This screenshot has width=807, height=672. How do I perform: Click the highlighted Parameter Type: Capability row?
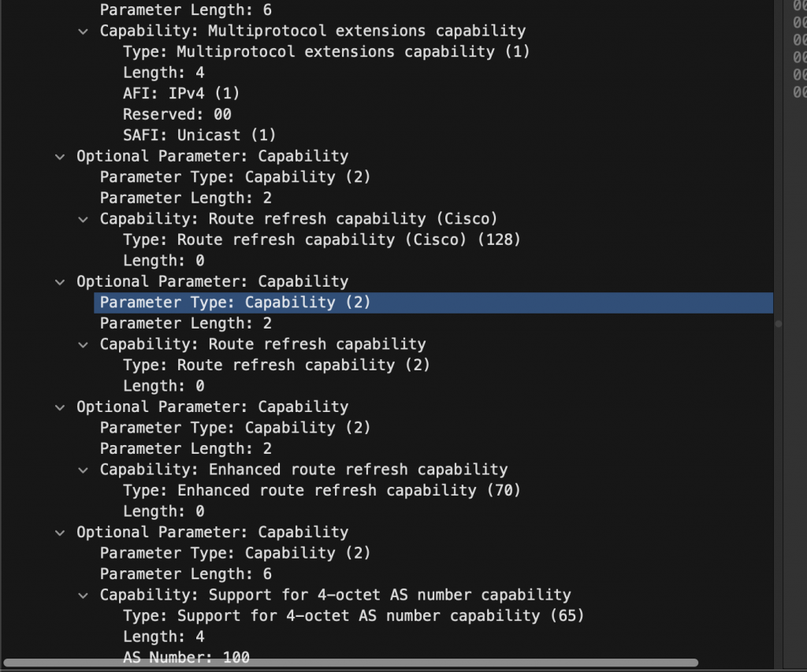235,303
